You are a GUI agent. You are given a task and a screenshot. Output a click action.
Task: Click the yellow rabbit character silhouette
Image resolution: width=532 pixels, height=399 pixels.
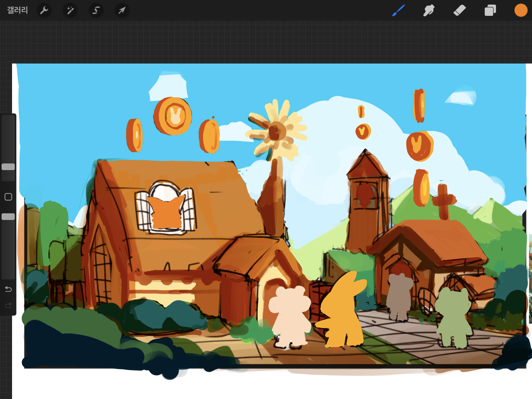(x=343, y=313)
